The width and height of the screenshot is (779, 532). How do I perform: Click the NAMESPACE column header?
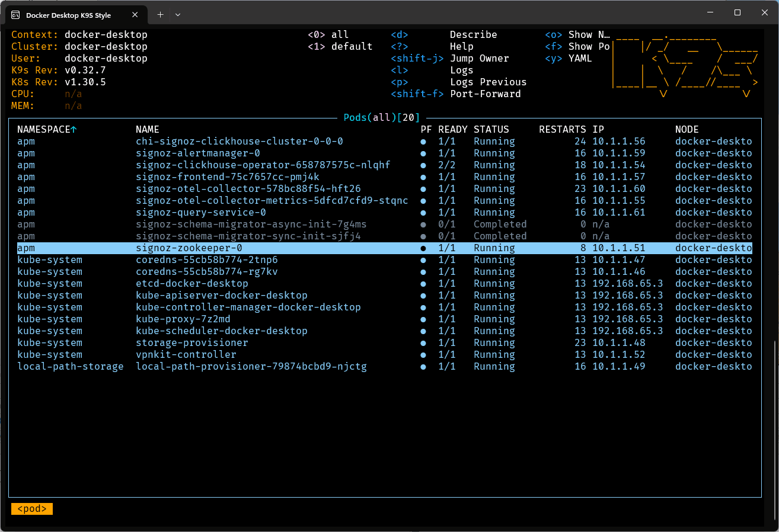[44, 129]
